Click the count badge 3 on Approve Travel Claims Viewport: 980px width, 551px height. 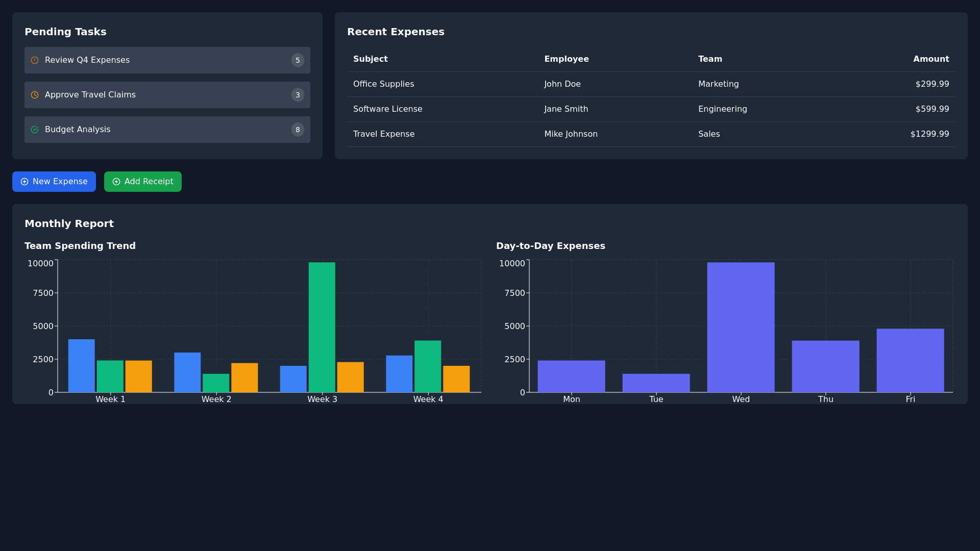(x=298, y=95)
